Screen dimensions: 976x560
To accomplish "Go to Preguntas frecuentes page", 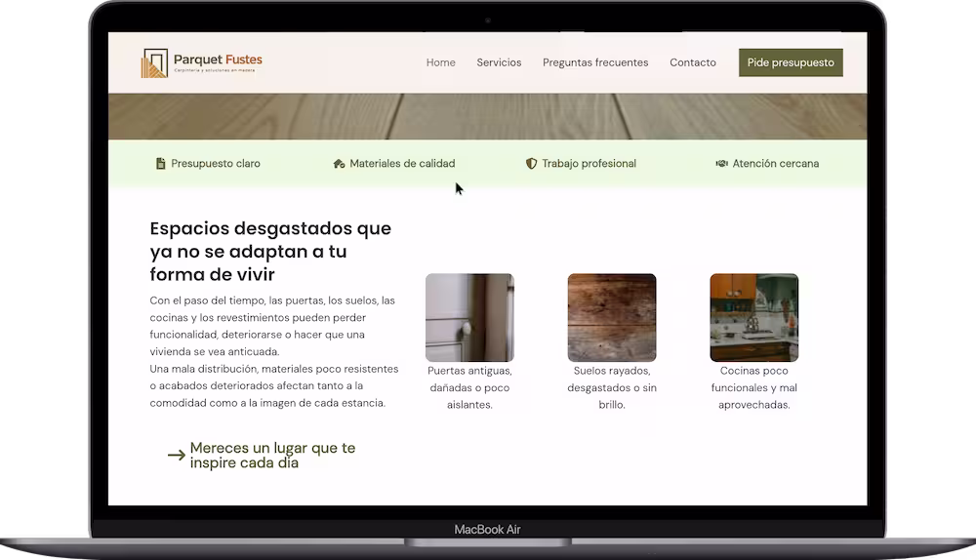I will coord(595,62).
